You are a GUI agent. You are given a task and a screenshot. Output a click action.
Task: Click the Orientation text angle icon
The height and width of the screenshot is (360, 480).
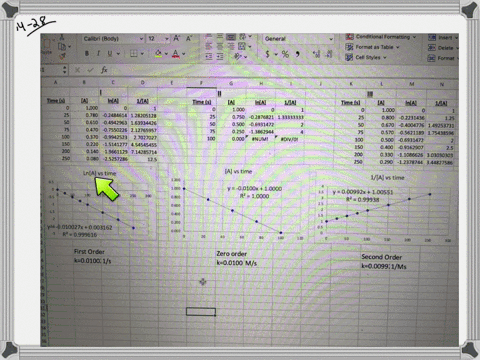[237, 56]
